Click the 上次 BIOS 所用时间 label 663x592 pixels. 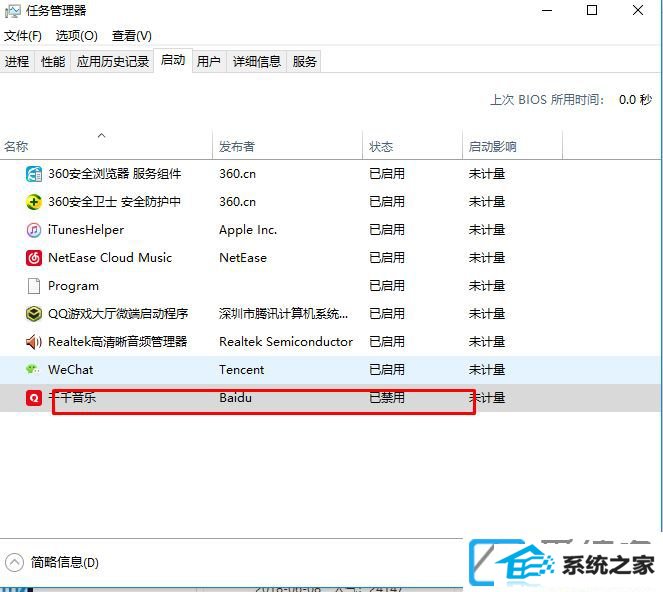[x=547, y=100]
